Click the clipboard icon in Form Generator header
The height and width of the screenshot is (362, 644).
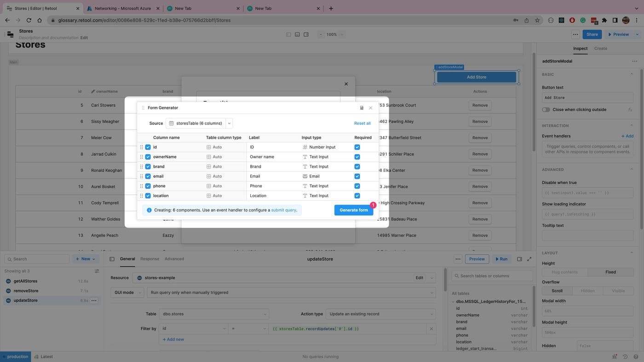pyautogui.click(x=362, y=108)
